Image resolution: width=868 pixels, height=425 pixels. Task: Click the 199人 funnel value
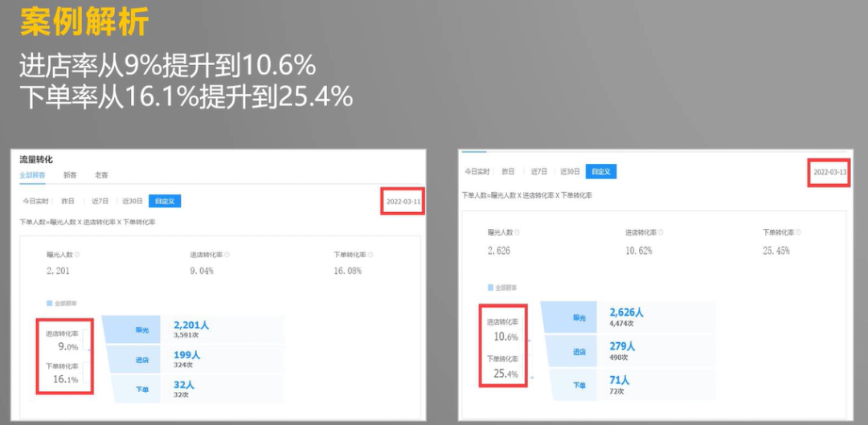186,355
